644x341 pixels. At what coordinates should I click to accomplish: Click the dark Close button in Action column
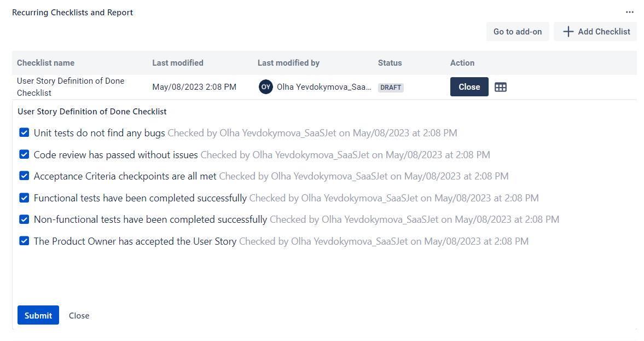tap(469, 86)
